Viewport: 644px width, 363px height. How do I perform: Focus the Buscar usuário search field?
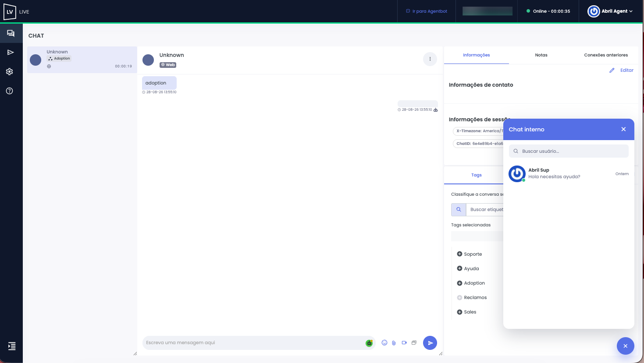569,151
